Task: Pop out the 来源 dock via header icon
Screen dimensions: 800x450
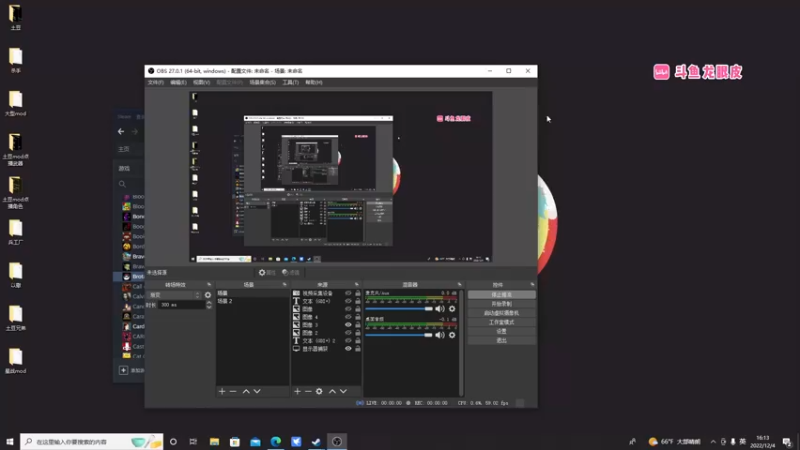Action: tap(357, 285)
